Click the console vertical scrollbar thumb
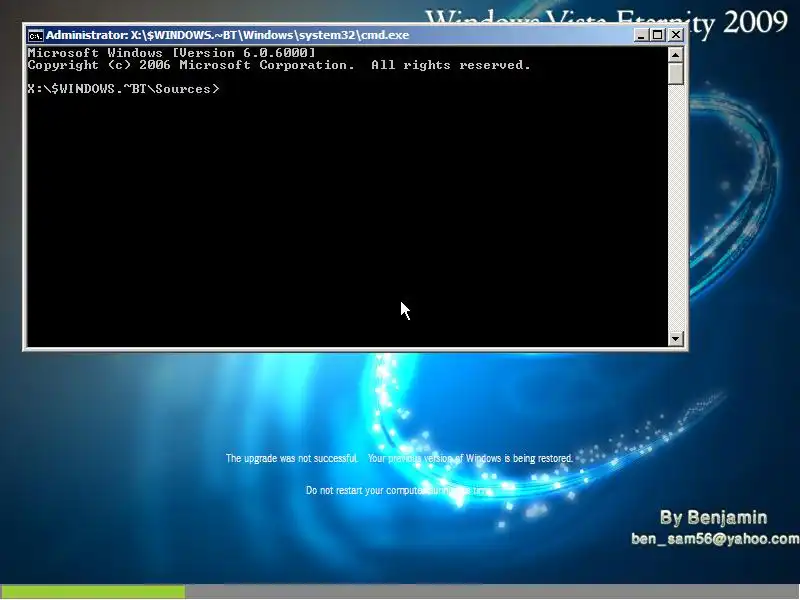Screen dimensions: 800x600 point(676,74)
